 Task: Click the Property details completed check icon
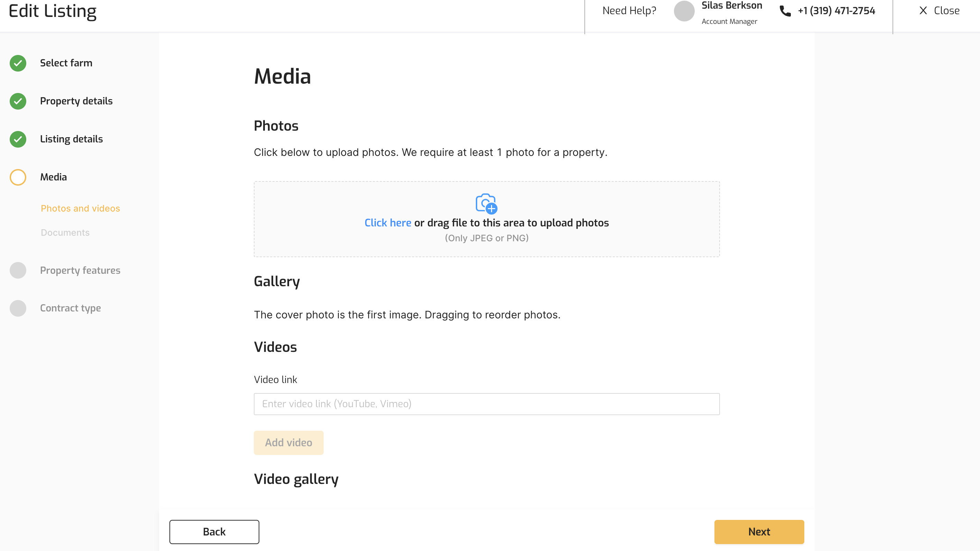point(18,101)
